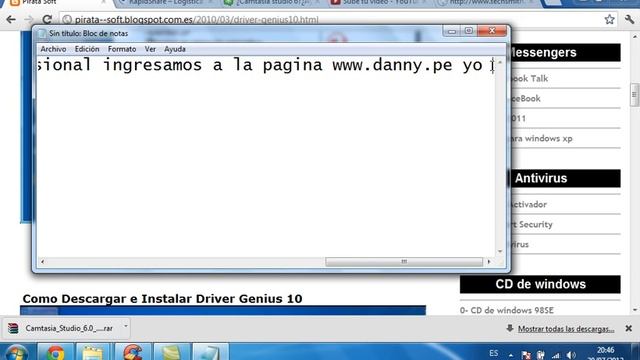Click the web page scrollbar up arrow
The height and width of the screenshot is (360, 640).
(635, 37)
